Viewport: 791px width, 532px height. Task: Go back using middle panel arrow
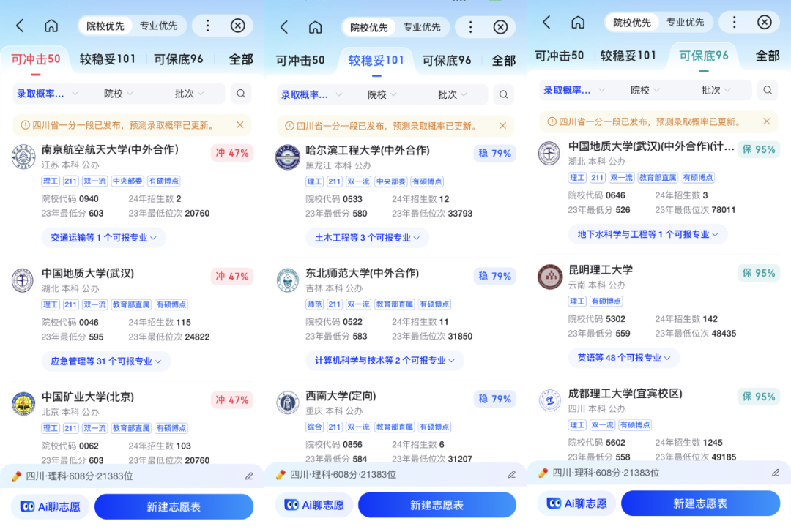point(284,27)
